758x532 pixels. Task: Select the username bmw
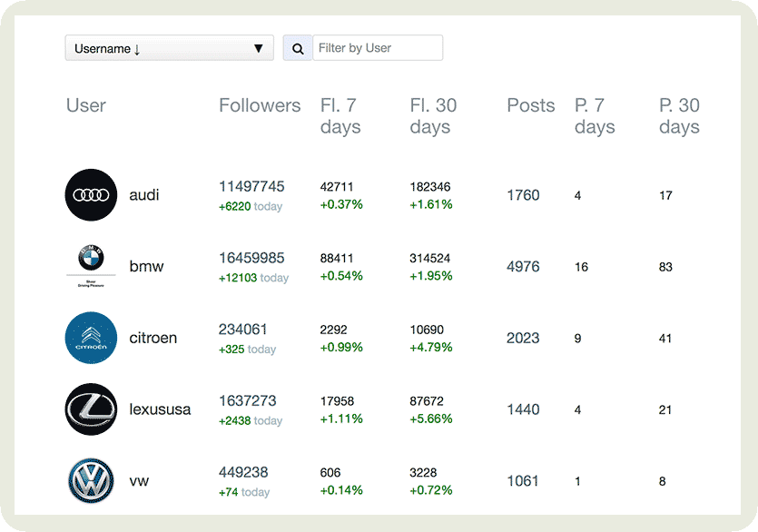pyautogui.click(x=144, y=266)
